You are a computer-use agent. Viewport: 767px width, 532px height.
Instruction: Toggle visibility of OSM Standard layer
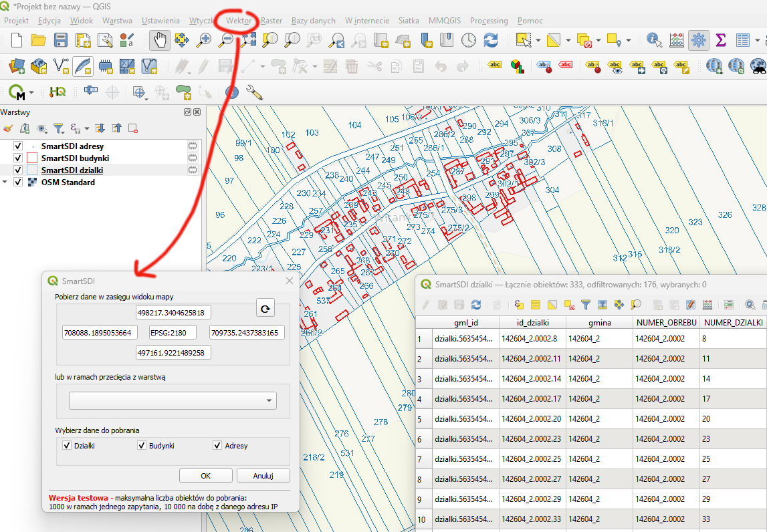[18, 182]
